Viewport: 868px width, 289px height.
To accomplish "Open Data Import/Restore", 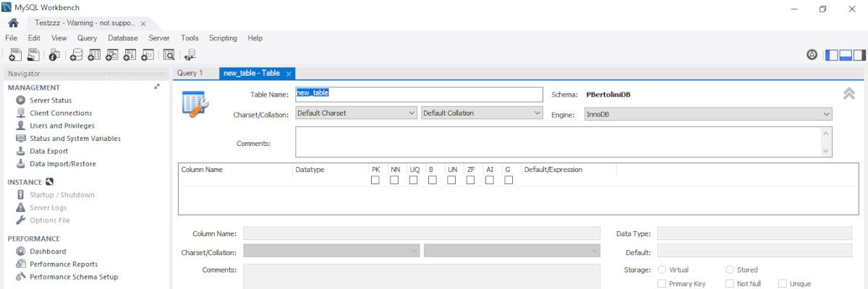I will click(x=62, y=164).
